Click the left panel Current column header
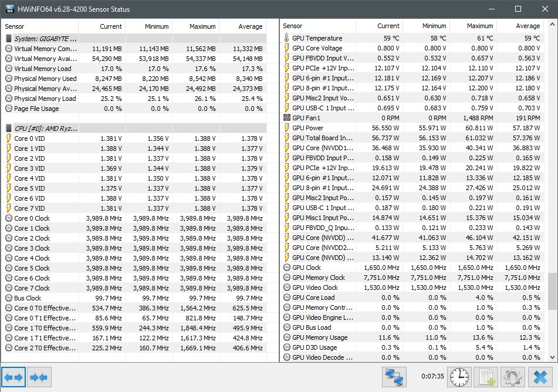This screenshot has width=558, height=392. click(x=102, y=26)
